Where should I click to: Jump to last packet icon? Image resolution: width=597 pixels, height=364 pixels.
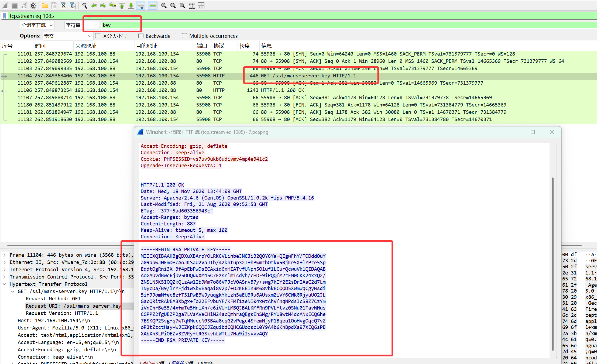[x=131, y=5]
